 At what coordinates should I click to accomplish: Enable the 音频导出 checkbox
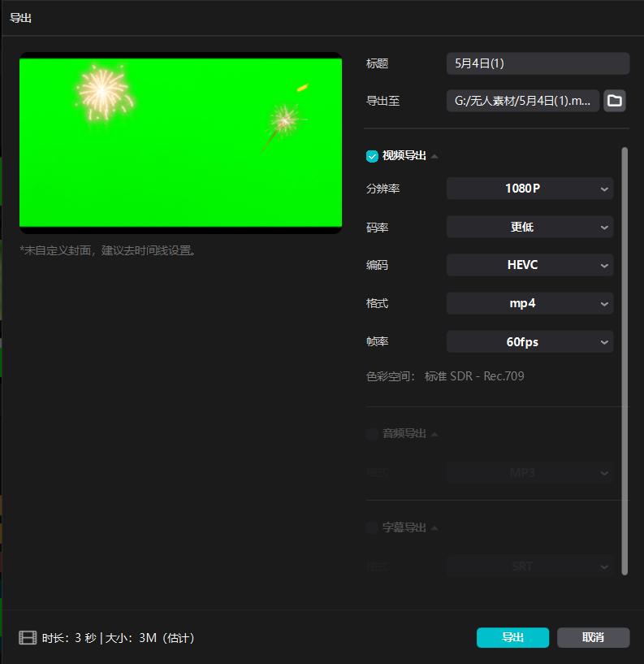[372, 434]
